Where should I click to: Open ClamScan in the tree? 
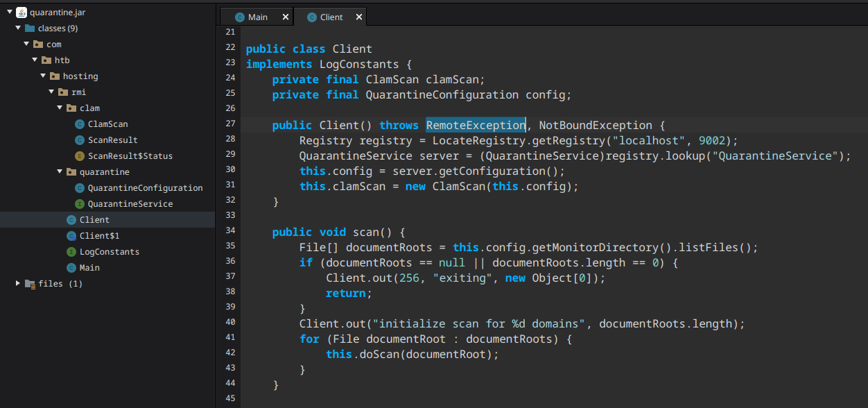[x=108, y=124]
